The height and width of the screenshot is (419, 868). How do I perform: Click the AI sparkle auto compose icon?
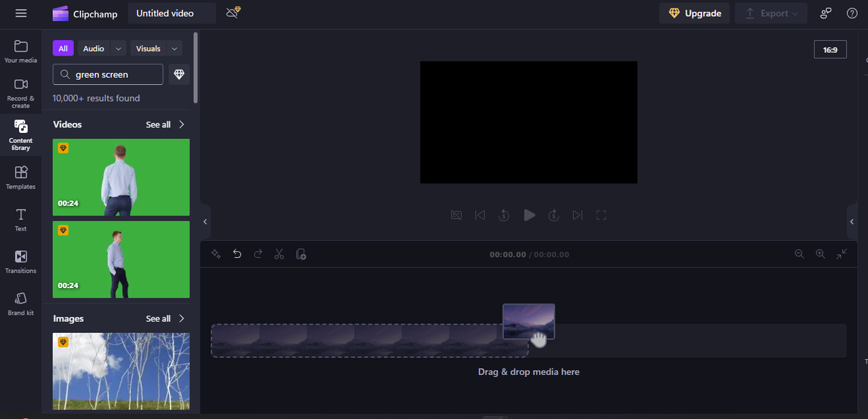[x=216, y=254]
